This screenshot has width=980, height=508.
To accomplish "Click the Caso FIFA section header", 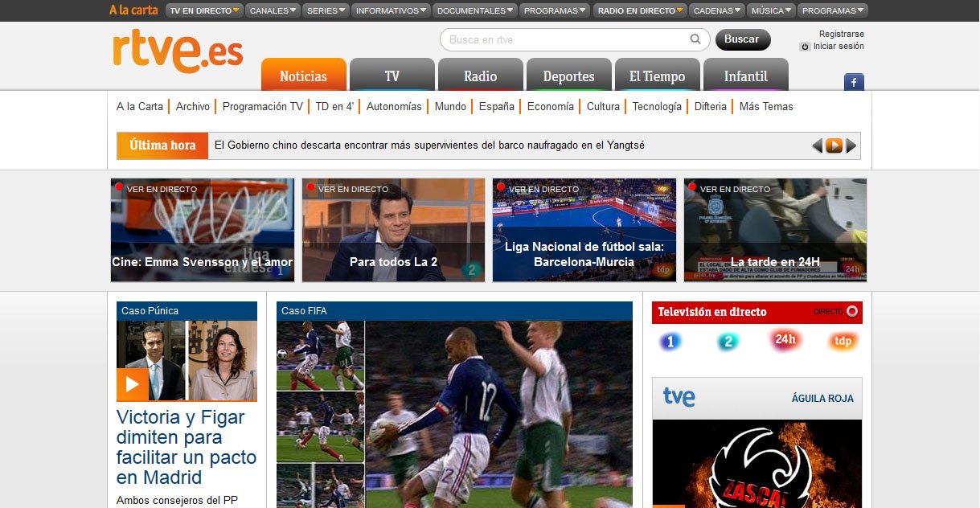I will (455, 311).
